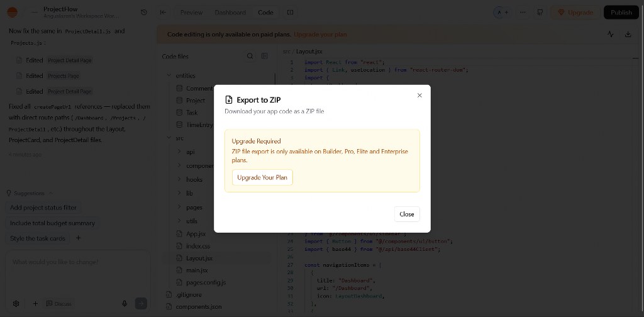644x317 pixels.
Task: Click the Close button in the dialog
Action: (407, 214)
